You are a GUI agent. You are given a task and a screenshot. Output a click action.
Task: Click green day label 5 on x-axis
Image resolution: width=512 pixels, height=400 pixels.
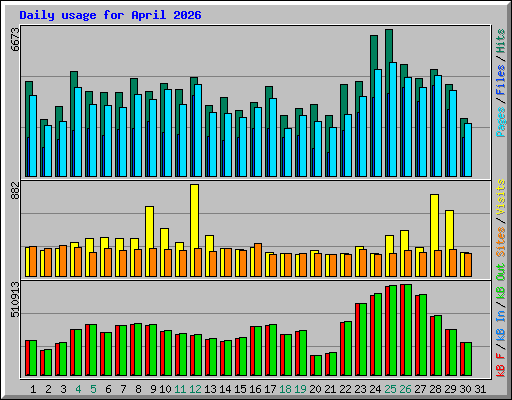[93, 389]
